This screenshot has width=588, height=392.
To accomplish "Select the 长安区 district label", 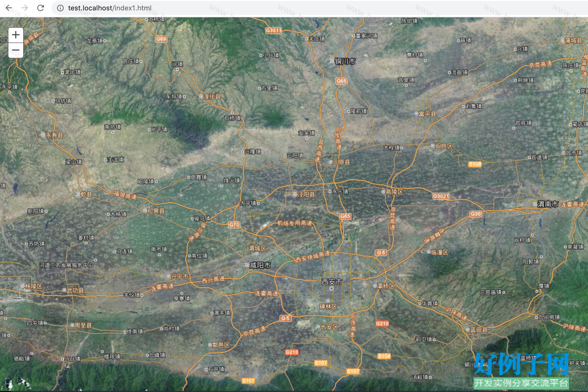I will pyautogui.click(x=329, y=327).
